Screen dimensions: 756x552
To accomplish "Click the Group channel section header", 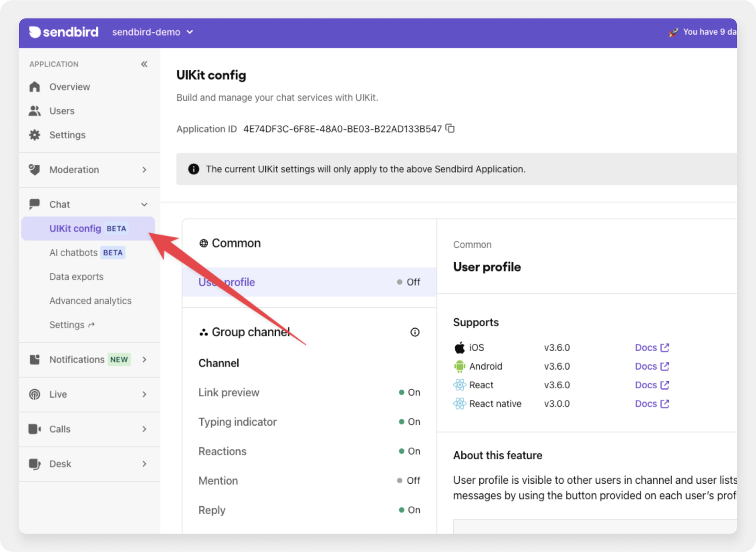I will tap(244, 332).
